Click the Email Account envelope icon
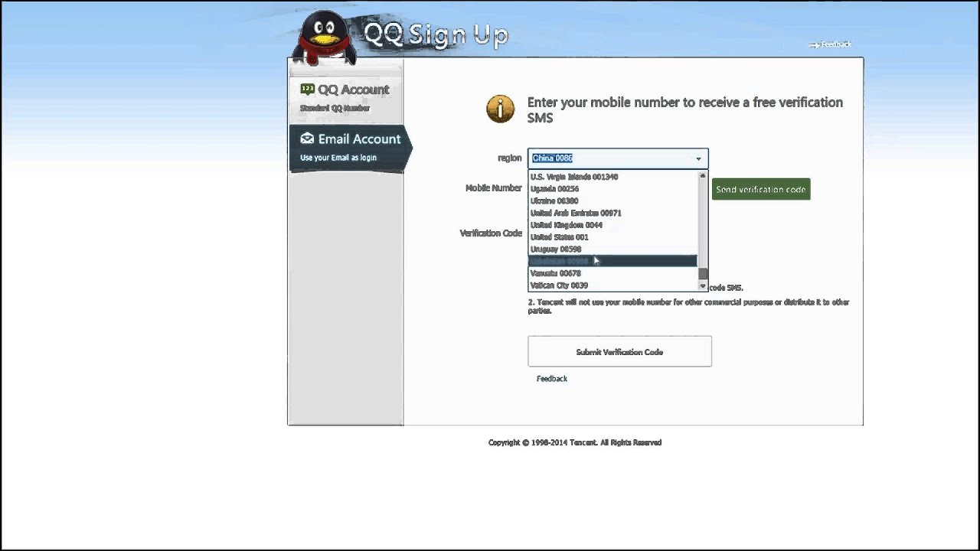Screen dimensions: 980x551 pyautogui.click(x=307, y=139)
